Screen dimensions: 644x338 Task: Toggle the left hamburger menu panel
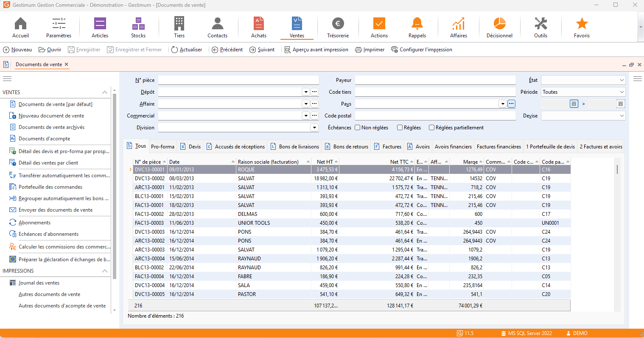click(7, 78)
